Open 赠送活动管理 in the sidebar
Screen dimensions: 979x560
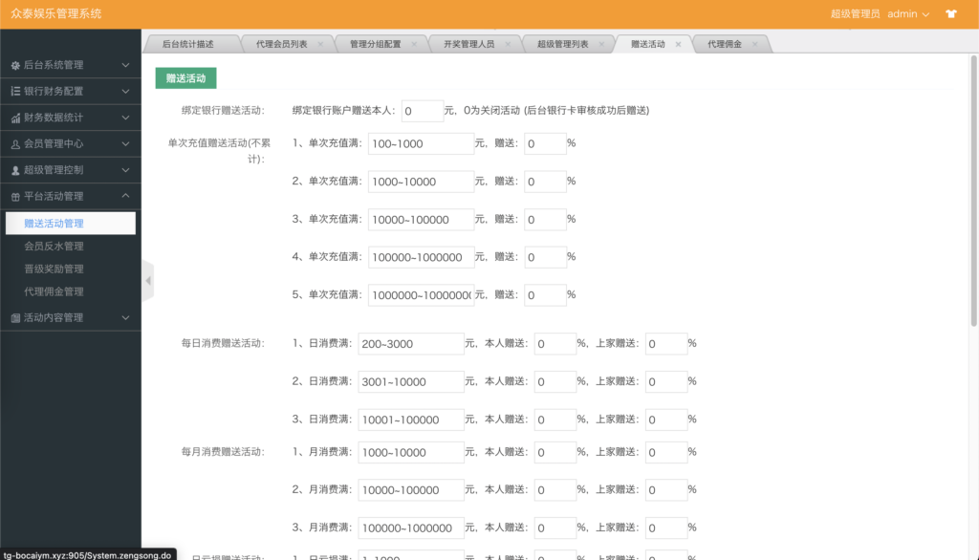(x=71, y=224)
